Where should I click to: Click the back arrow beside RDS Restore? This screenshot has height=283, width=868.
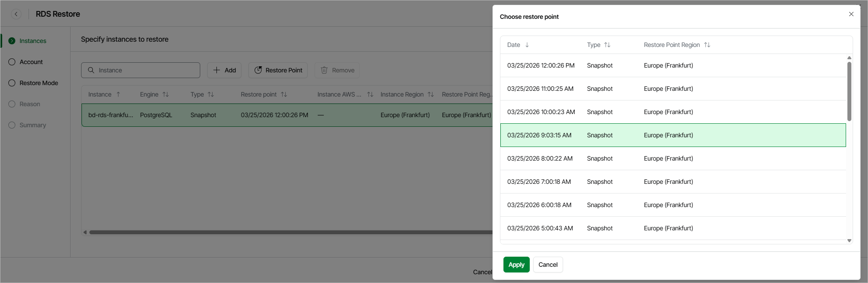16,14
